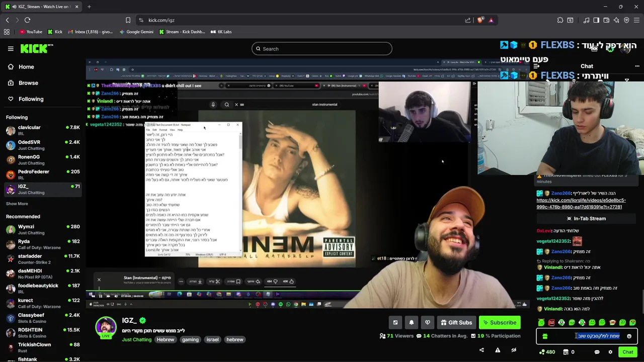644x362 pixels.
Task: Toggle the broken heart unfollow button
Action: point(428,323)
